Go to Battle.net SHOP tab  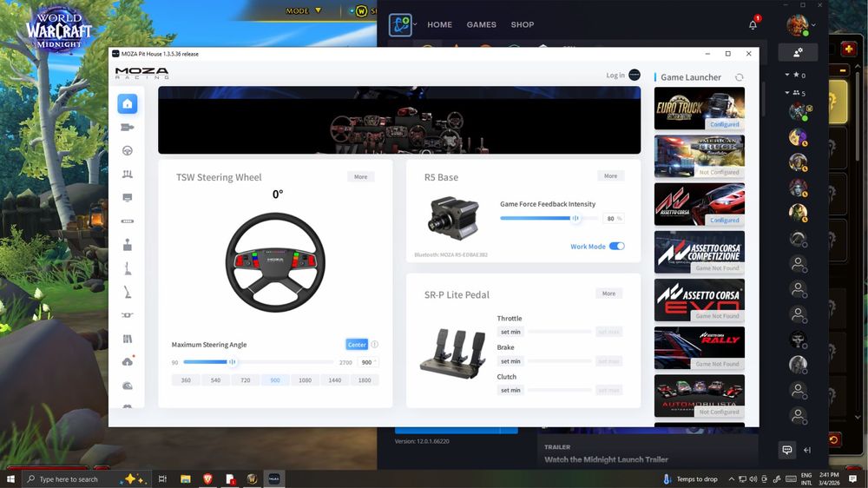[x=522, y=25]
